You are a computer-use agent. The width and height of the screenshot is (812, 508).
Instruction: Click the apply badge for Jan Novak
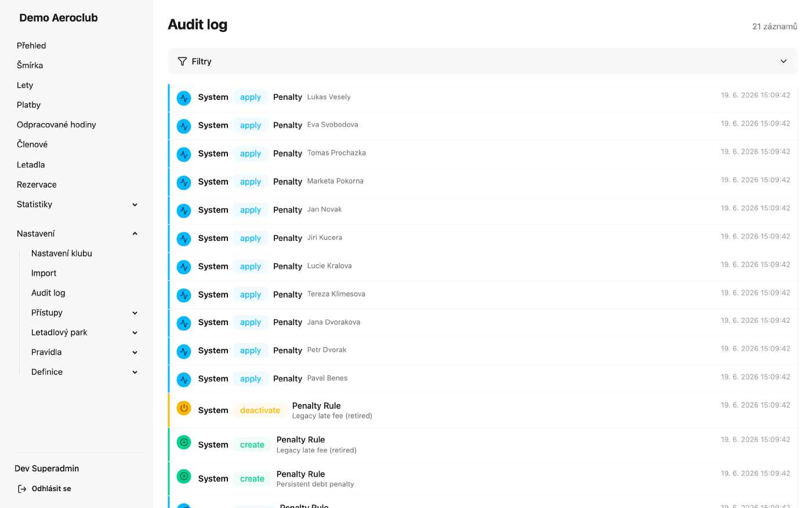[251, 210]
